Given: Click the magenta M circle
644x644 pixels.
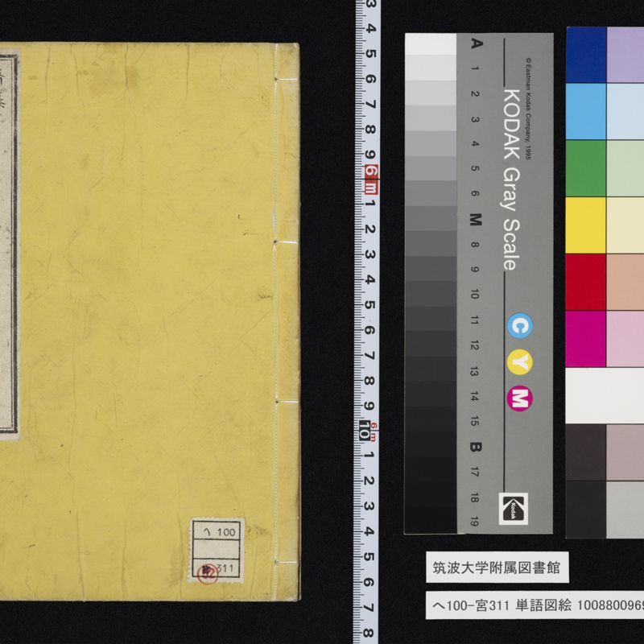Looking at the screenshot, I should 518,398.
